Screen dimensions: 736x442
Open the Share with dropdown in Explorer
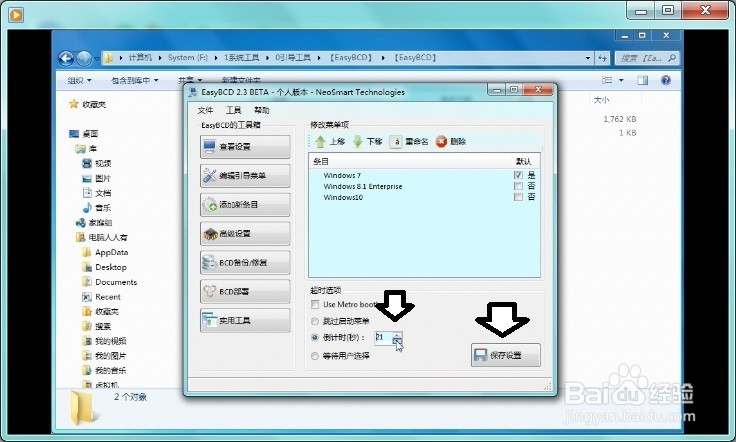pos(190,80)
